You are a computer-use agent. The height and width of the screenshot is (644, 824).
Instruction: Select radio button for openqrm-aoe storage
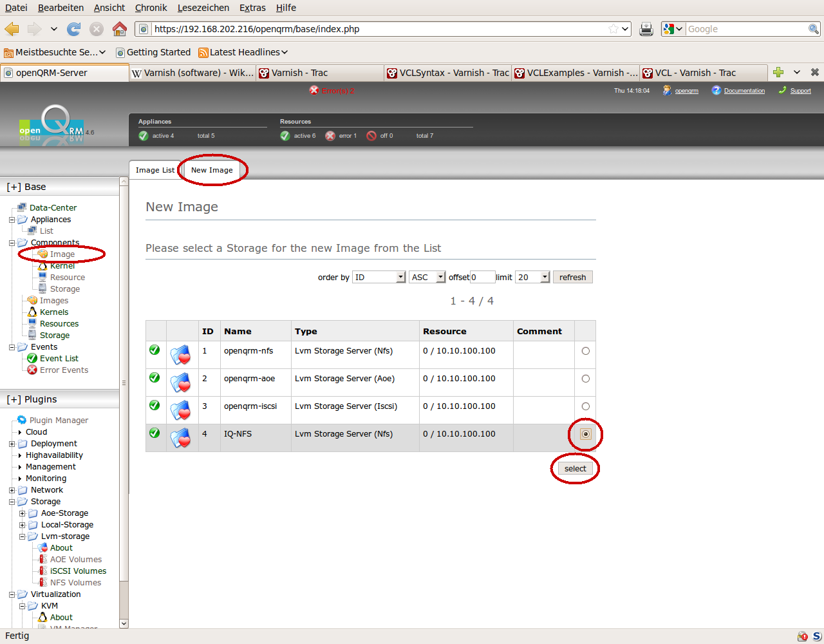[x=585, y=379]
